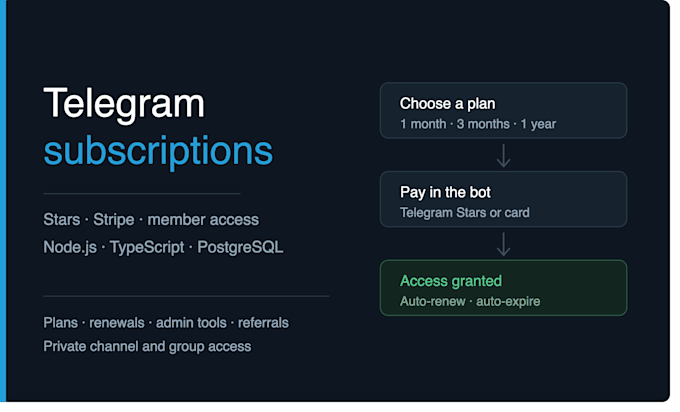Click the TypeScript label

pos(147,247)
